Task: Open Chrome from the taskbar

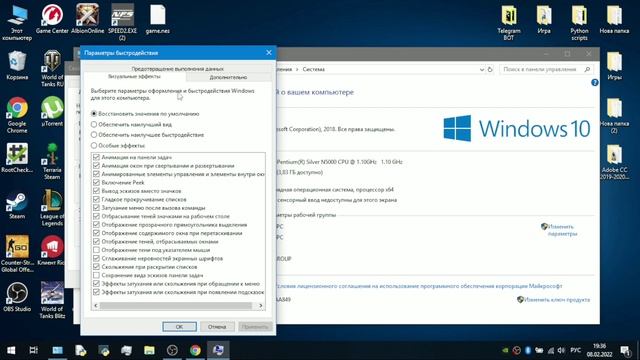Action: [195, 350]
